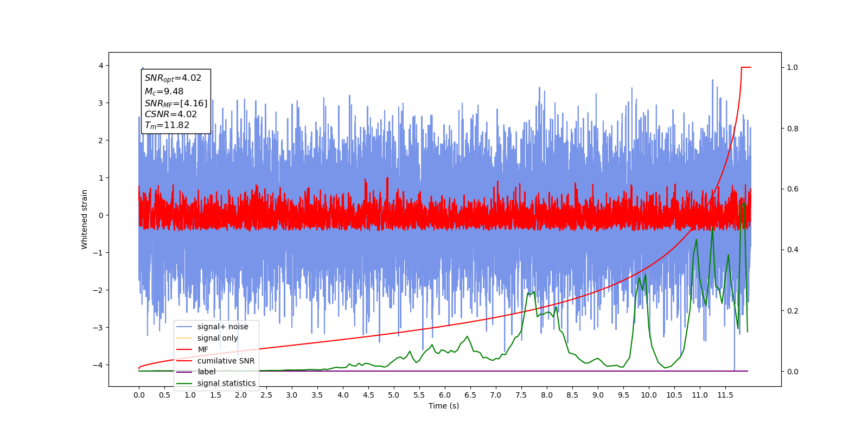Viewport: 868px width, 434px height.
Task: Click the SNR_opt=4.02 annotation text
Action: (x=173, y=78)
